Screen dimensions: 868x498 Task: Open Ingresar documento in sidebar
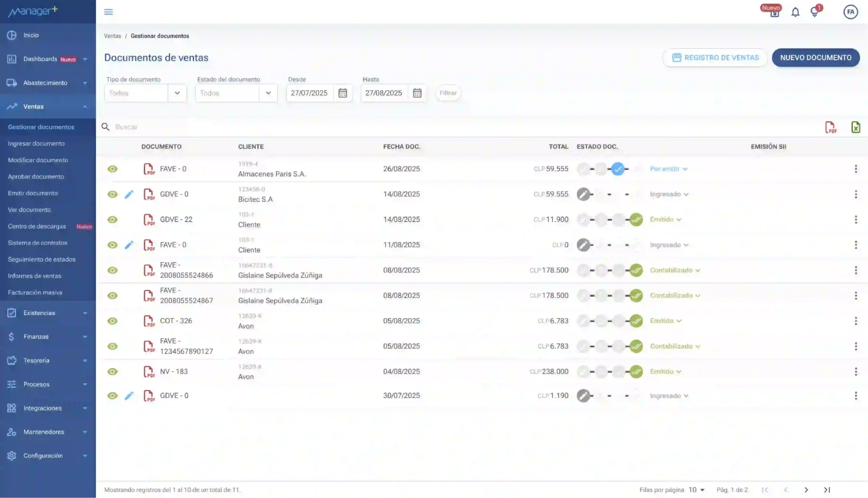[x=36, y=143]
